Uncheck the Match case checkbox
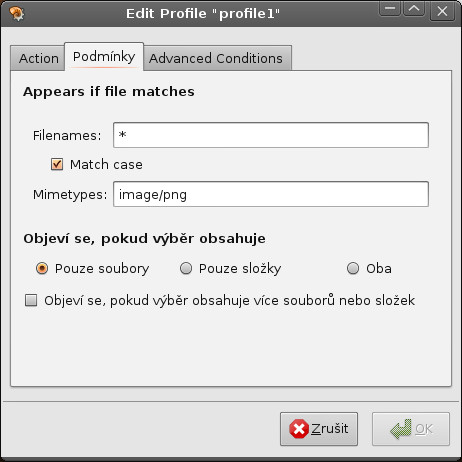 click(x=57, y=164)
